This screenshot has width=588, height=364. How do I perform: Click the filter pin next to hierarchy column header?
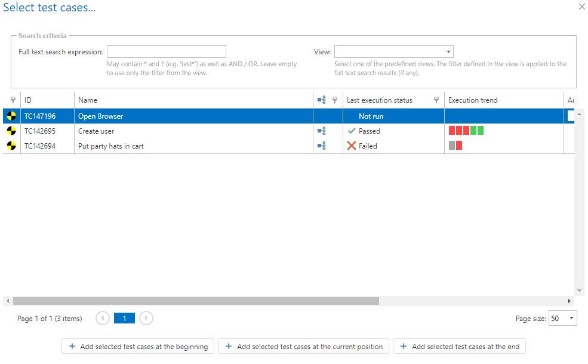pos(335,100)
